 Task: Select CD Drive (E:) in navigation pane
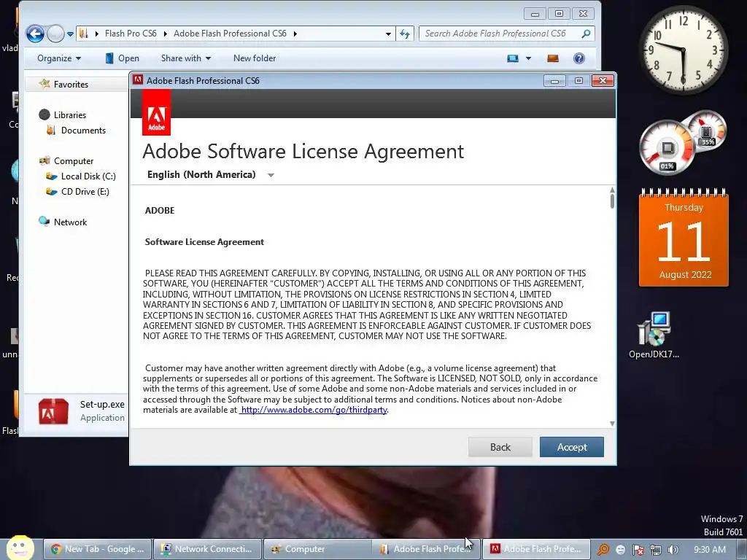point(85,192)
